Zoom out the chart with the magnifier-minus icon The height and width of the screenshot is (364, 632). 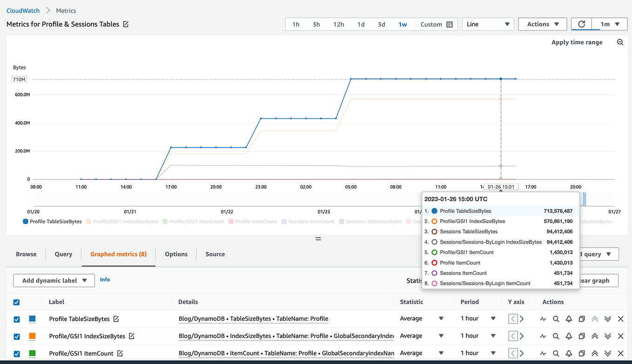pos(620,42)
